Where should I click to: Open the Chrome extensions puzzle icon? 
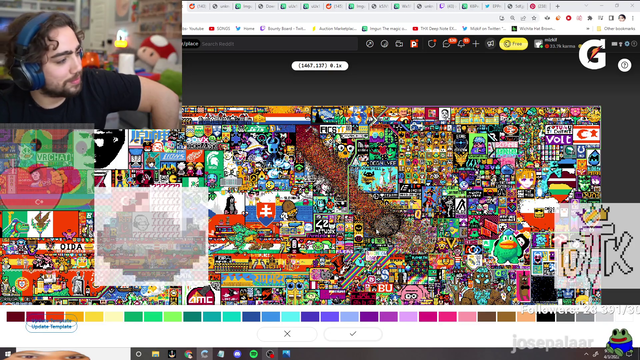pos(590,18)
